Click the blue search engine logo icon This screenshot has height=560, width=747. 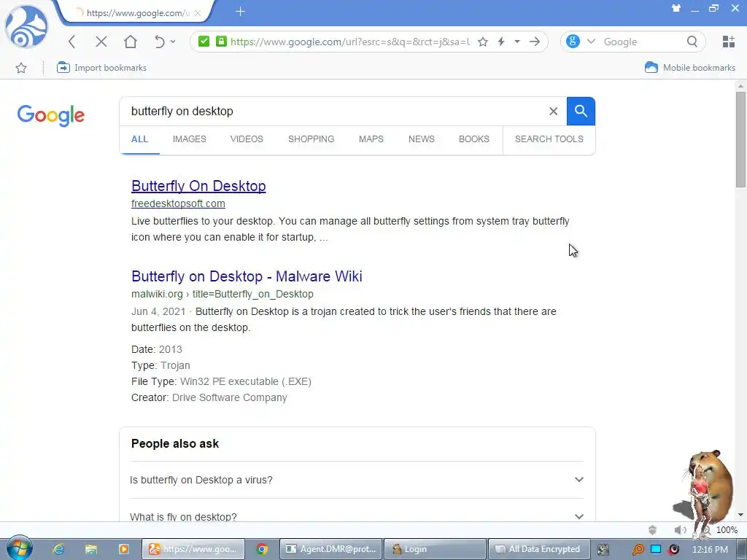pos(573,42)
